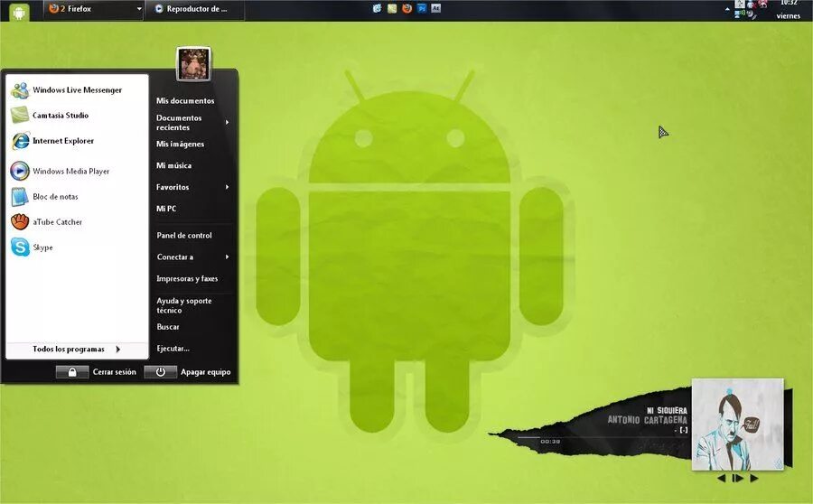Click the Photoshop quick launch icon

click(x=422, y=8)
